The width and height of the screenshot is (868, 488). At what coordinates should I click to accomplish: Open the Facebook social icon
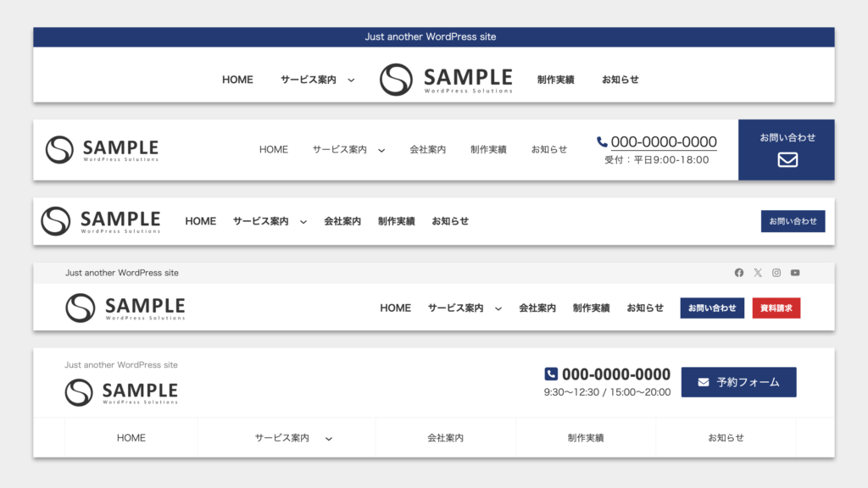click(x=738, y=272)
